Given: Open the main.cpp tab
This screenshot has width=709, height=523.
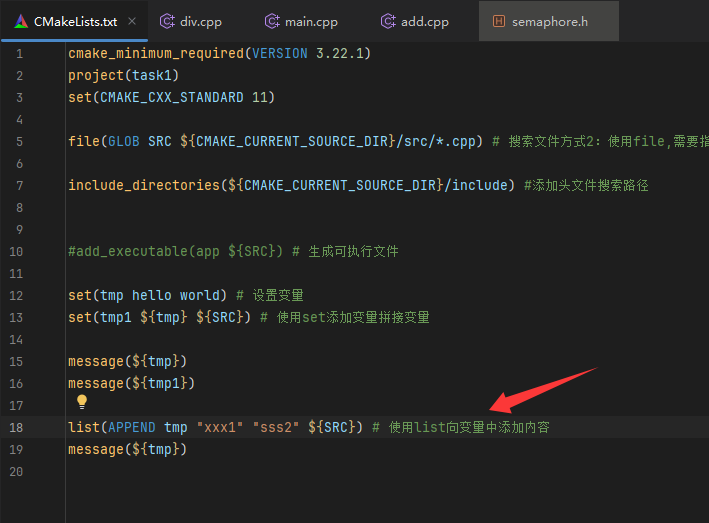Looking at the screenshot, I should pos(309,21).
